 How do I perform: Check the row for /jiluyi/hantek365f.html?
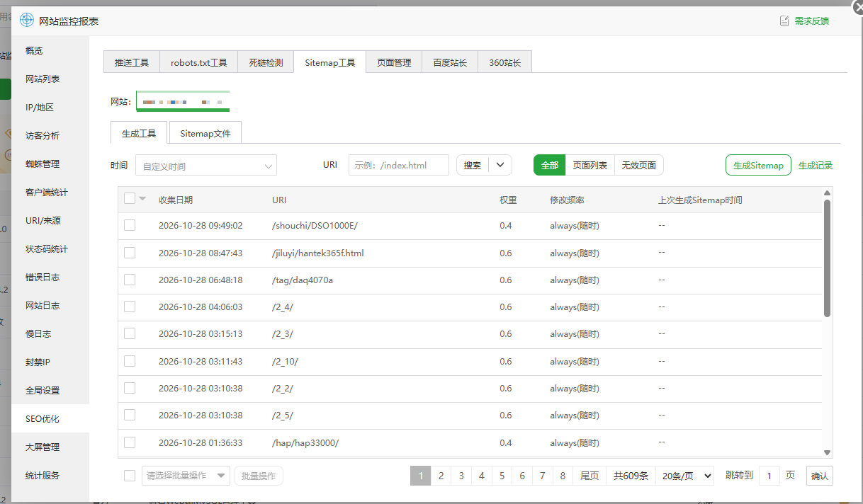click(130, 253)
